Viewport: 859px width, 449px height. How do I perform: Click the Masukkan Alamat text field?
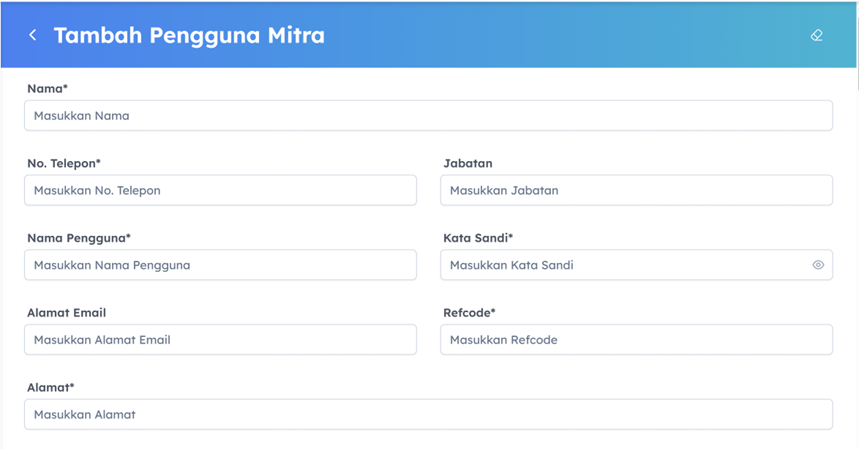pyautogui.click(x=428, y=414)
